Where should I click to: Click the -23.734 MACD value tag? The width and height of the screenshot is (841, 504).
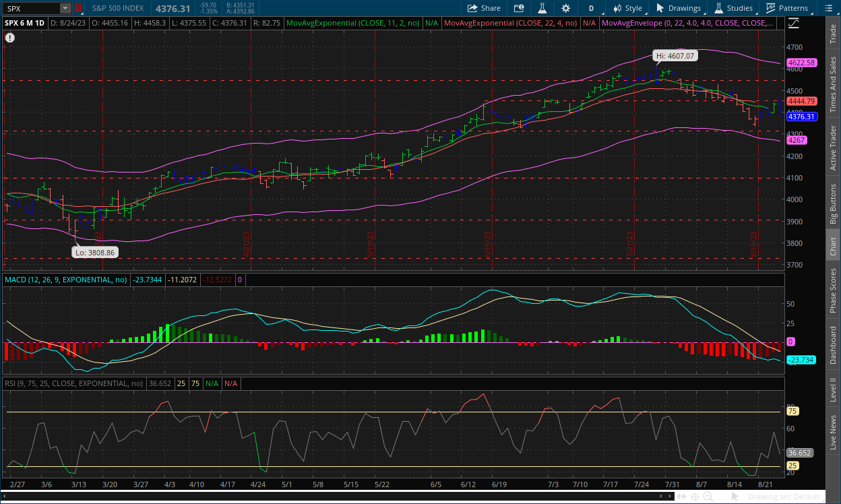801,360
